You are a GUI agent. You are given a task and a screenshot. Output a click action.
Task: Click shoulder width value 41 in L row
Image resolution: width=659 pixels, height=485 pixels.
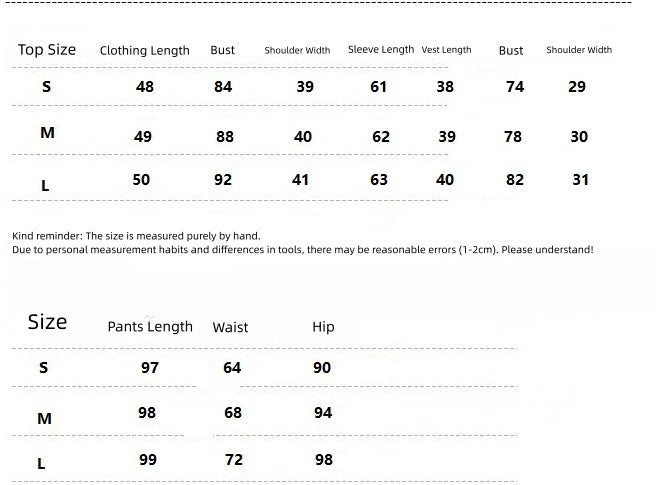pyautogui.click(x=301, y=180)
